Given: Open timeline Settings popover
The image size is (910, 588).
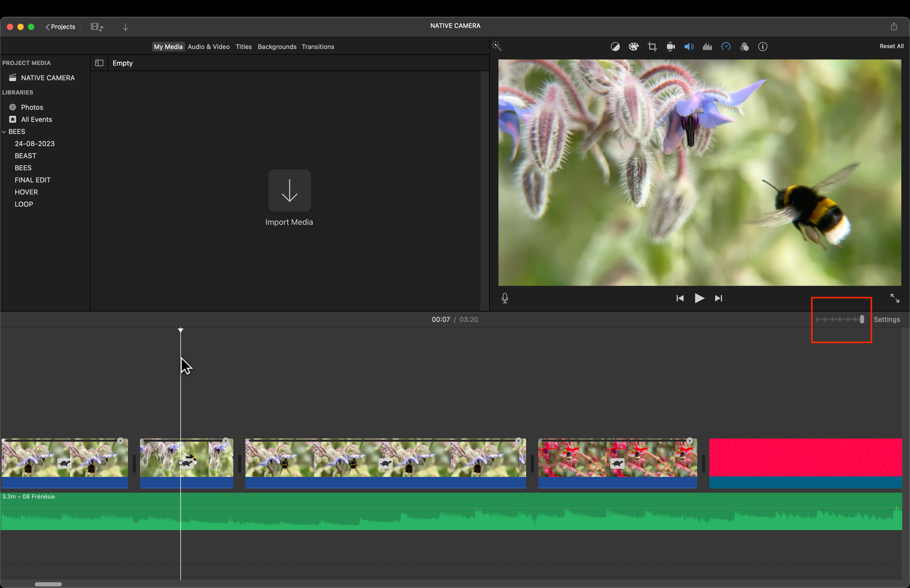Looking at the screenshot, I should point(886,320).
